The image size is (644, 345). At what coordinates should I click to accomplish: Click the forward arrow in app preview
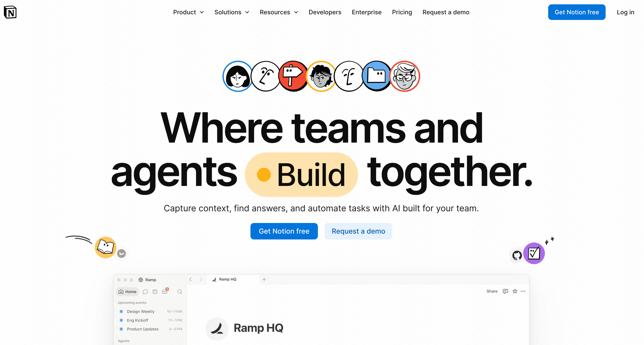201,280
